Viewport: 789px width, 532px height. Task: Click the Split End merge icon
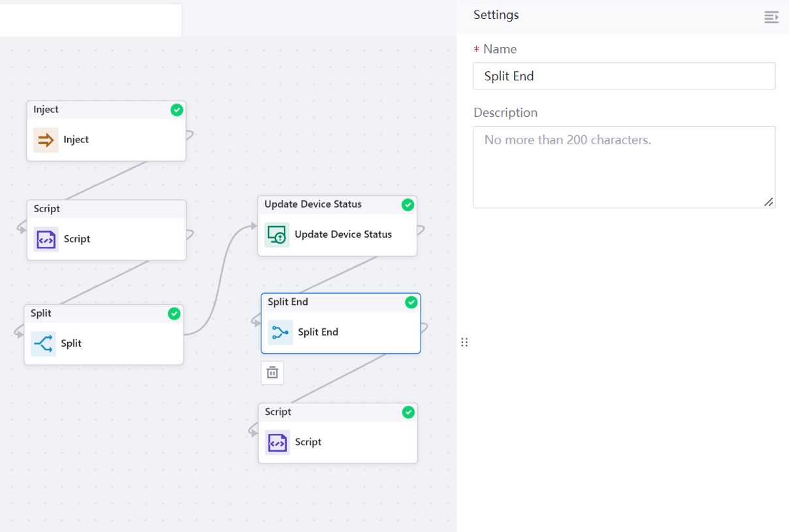[280, 332]
